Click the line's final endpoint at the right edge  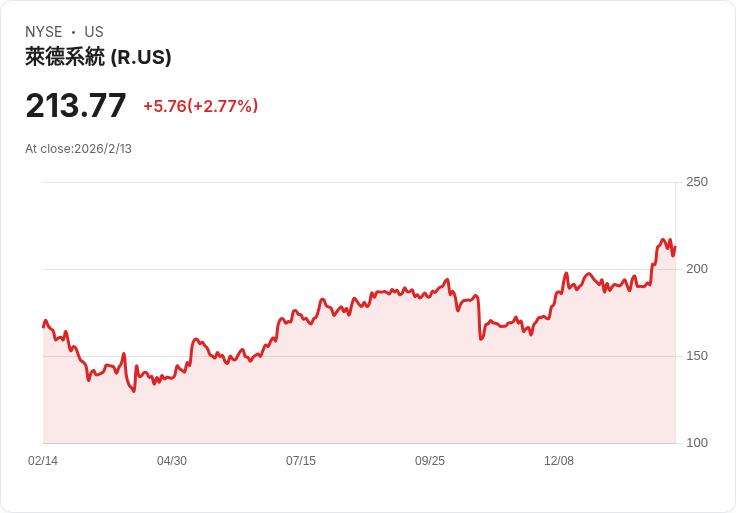676,247
